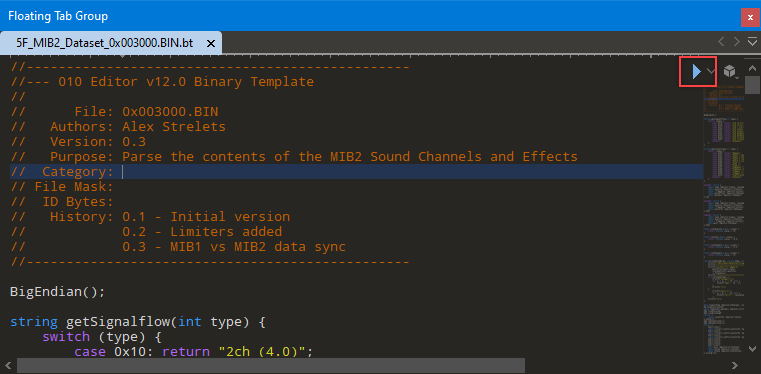Close the Floating Tab Group window
Viewport: 761px width, 374px height.
(x=750, y=17)
